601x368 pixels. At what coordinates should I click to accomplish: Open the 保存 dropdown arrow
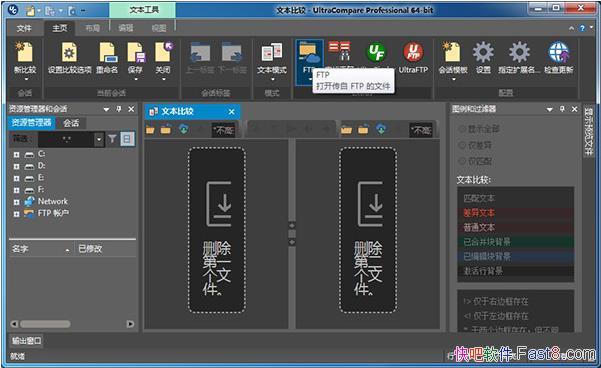[x=136, y=79]
